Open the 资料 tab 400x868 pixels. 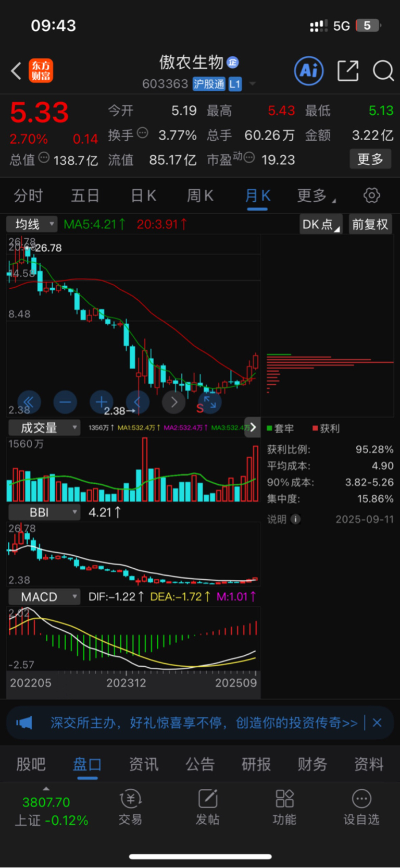[369, 764]
